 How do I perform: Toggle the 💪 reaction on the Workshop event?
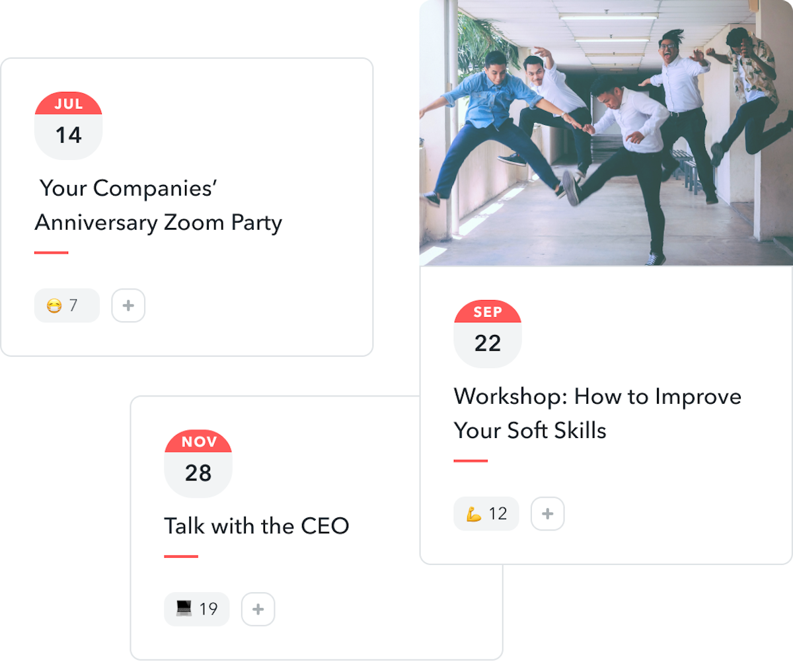pyautogui.click(x=486, y=513)
